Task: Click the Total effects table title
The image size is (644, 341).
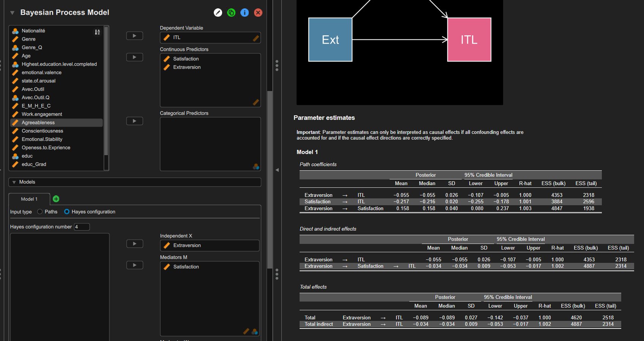Action: click(x=313, y=287)
